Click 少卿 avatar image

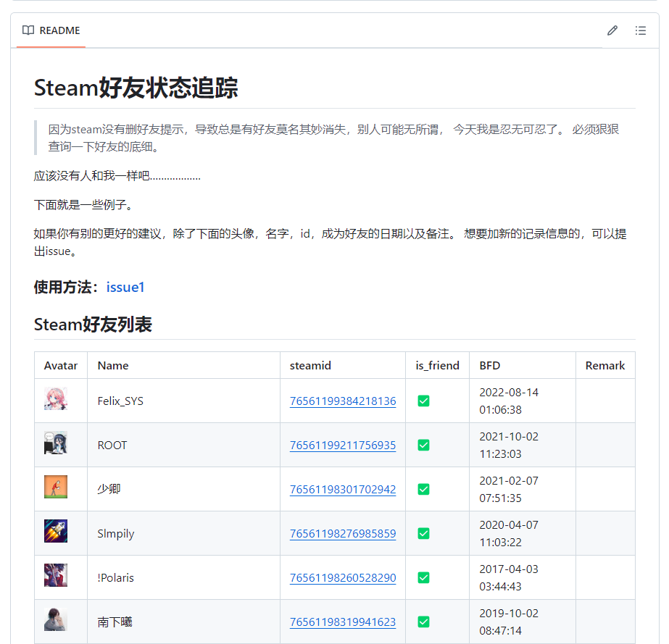click(56, 487)
